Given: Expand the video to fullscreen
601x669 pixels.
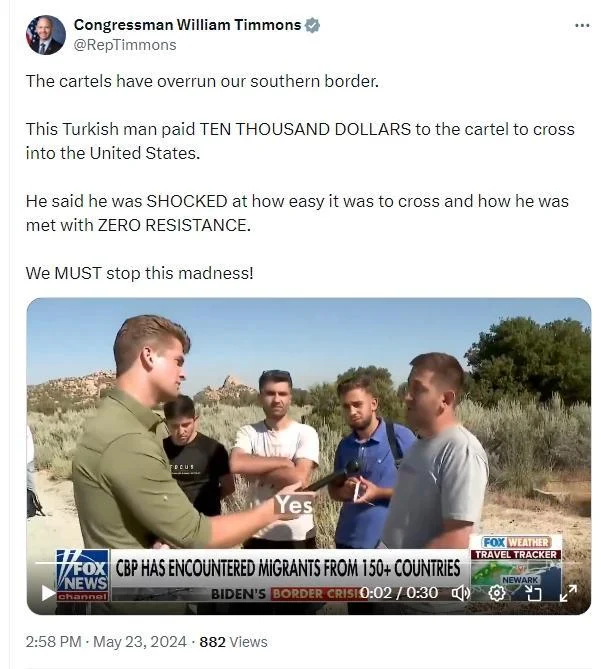Looking at the screenshot, I should pos(568,593).
